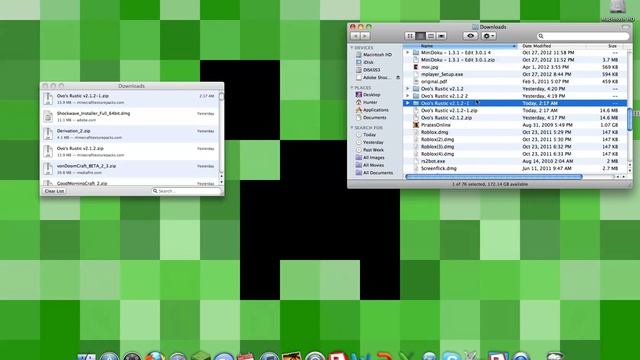Viewport: 640px width, 360px height.
Task: Switch Finder to Cover Flow view
Action: tap(441, 36)
